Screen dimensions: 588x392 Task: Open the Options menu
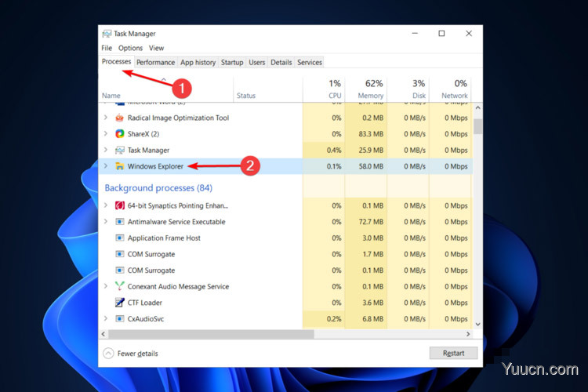click(130, 48)
